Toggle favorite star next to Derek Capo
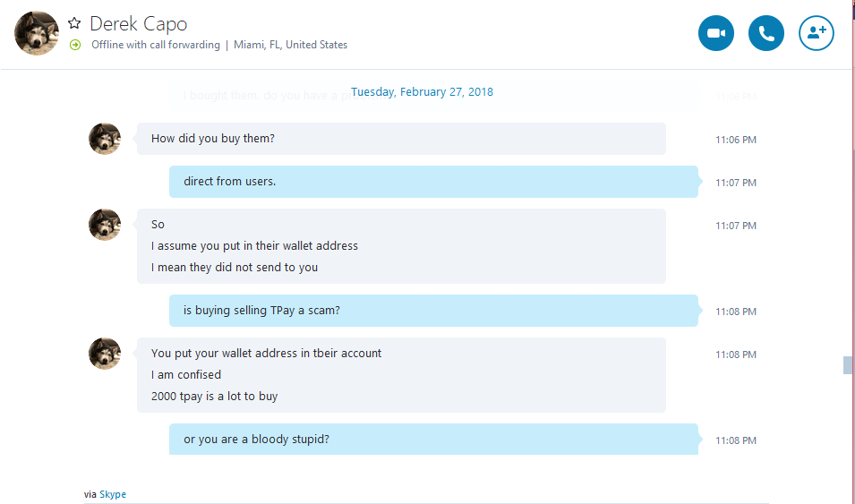Screen dimensions: 855x504 74,23
